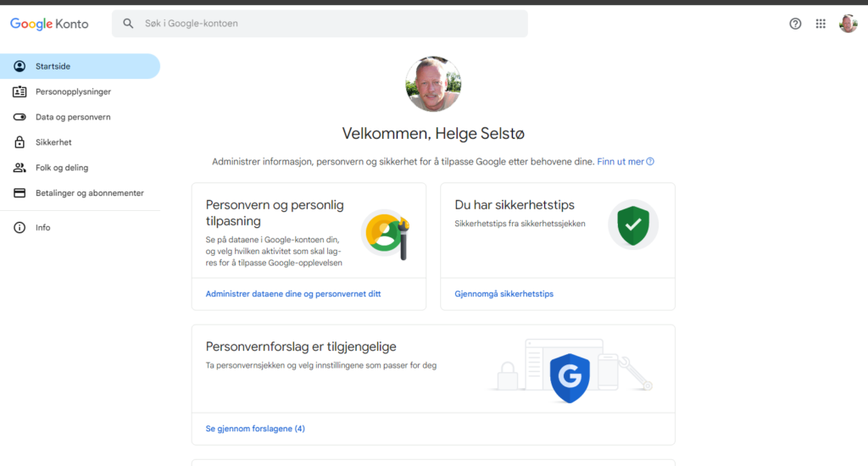Image resolution: width=868 pixels, height=466 pixels.
Task: Open Info in the sidebar
Action: [81, 227]
